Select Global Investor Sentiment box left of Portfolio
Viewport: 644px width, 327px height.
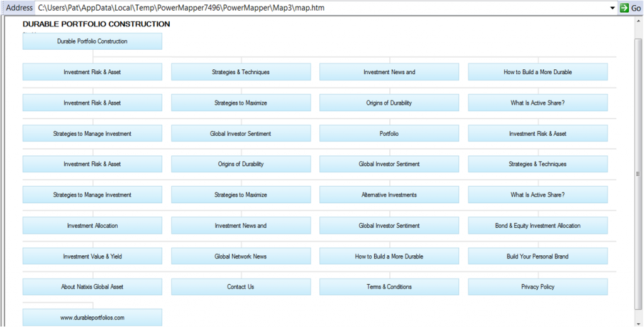[241, 133]
